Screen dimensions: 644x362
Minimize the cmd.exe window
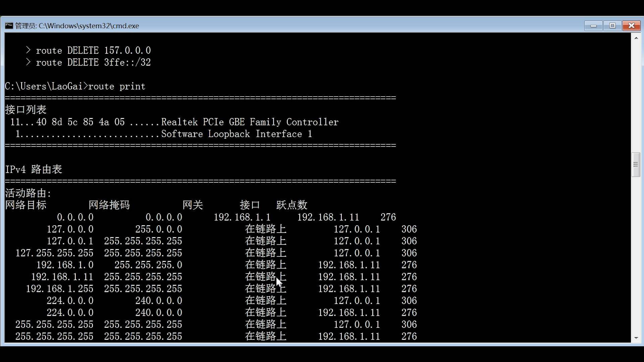click(x=593, y=26)
